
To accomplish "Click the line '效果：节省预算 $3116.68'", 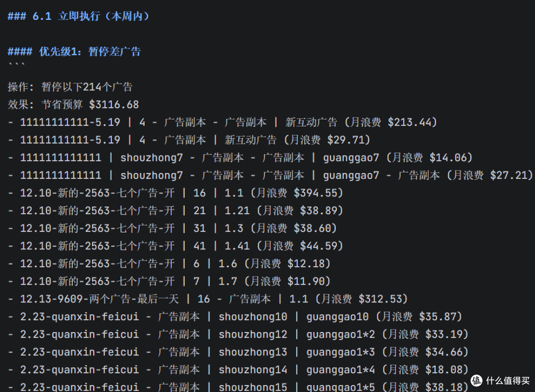I will point(73,105).
